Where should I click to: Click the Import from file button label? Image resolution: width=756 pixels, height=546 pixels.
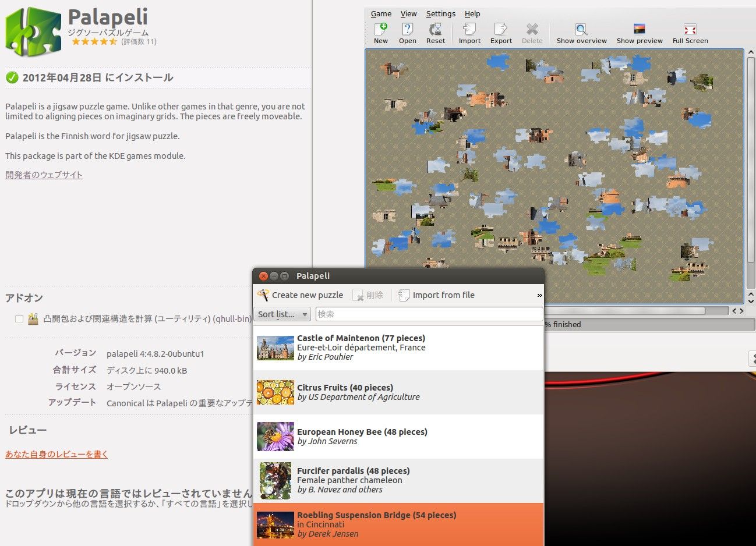click(x=444, y=295)
